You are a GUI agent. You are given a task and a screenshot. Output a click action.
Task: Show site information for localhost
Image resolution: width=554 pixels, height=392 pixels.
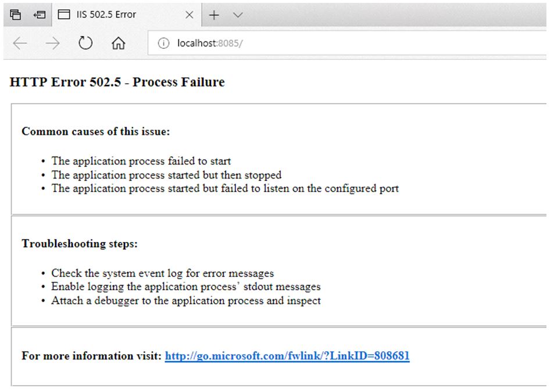pyautogui.click(x=163, y=43)
